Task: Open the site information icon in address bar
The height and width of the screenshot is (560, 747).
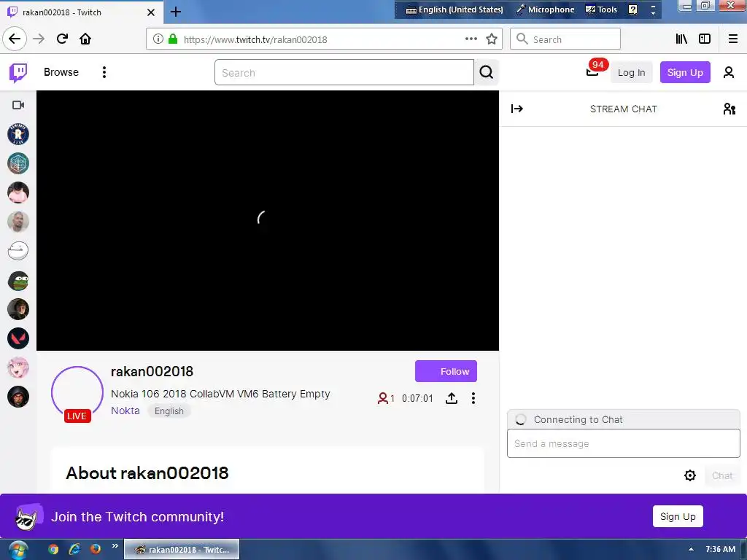Action: coord(158,39)
